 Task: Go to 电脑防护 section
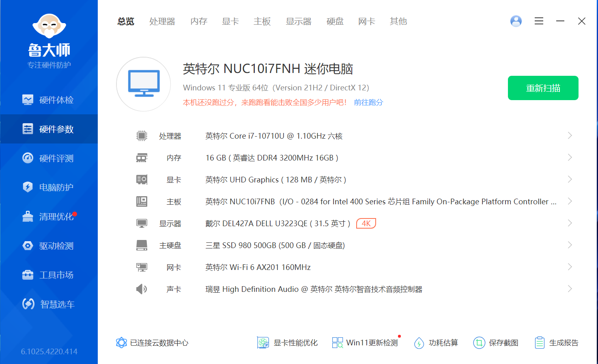click(x=49, y=187)
